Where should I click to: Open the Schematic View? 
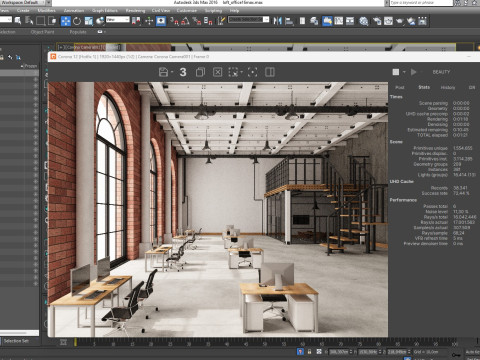pyautogui.click(x=350, y=21)
